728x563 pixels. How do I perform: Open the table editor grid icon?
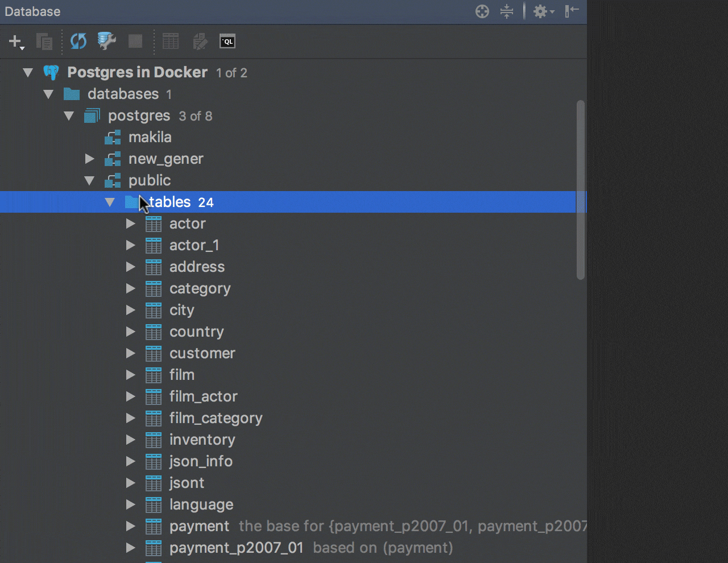click(171, 41)
